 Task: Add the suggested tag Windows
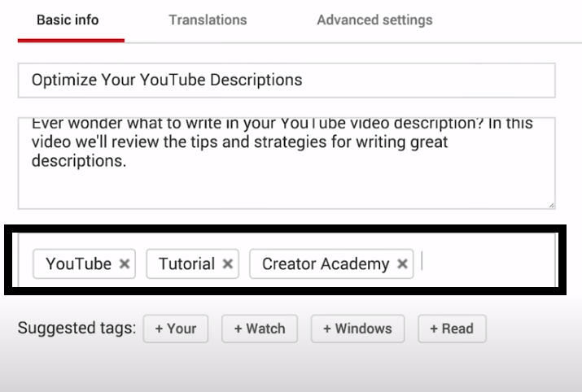click(357, 329)
